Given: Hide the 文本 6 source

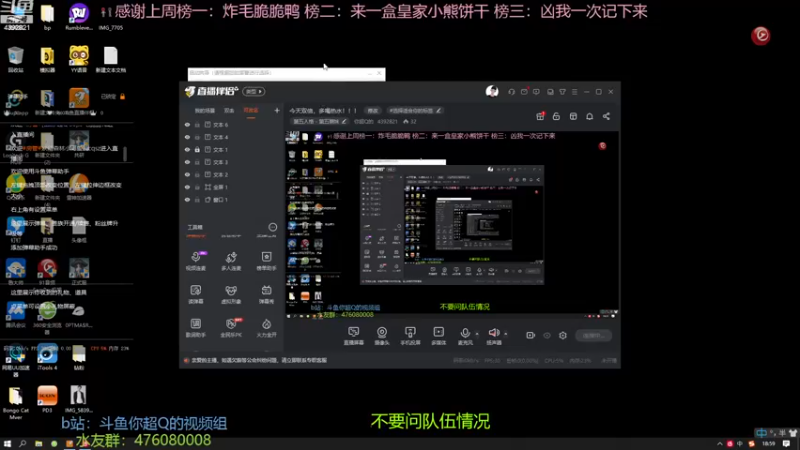Looking at the screenshot, I should point(187,124).
